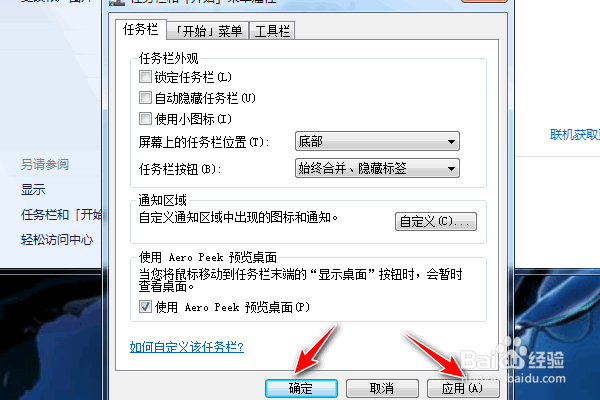Open the 显示 link in sidebar
Viewport: 600px width, 400px height.
[33, 189]
